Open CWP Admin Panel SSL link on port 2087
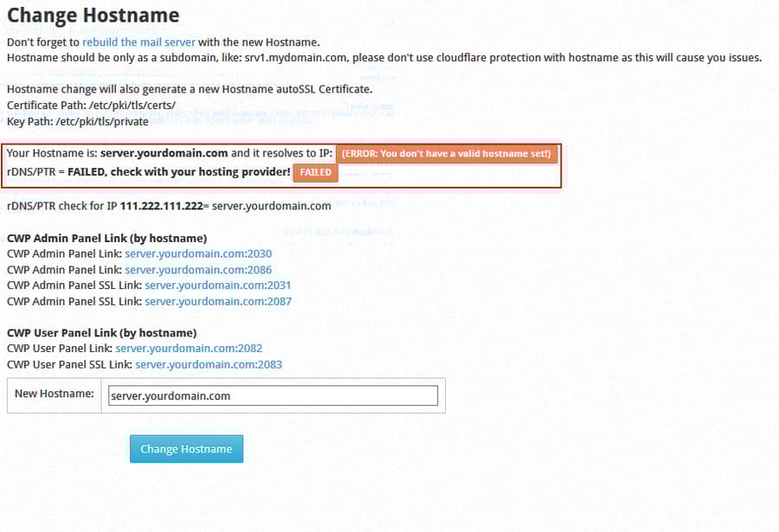 pyautogui.click(x=217, y=300)
